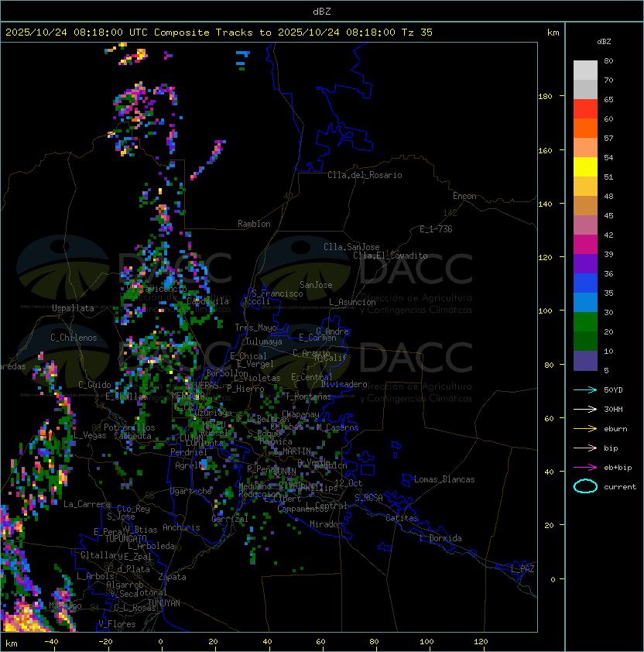Click the Potrerillos map label
Image resolution: width=644 pixels, height=652 pixels.
pyautogui.click(x=129, y=427)
